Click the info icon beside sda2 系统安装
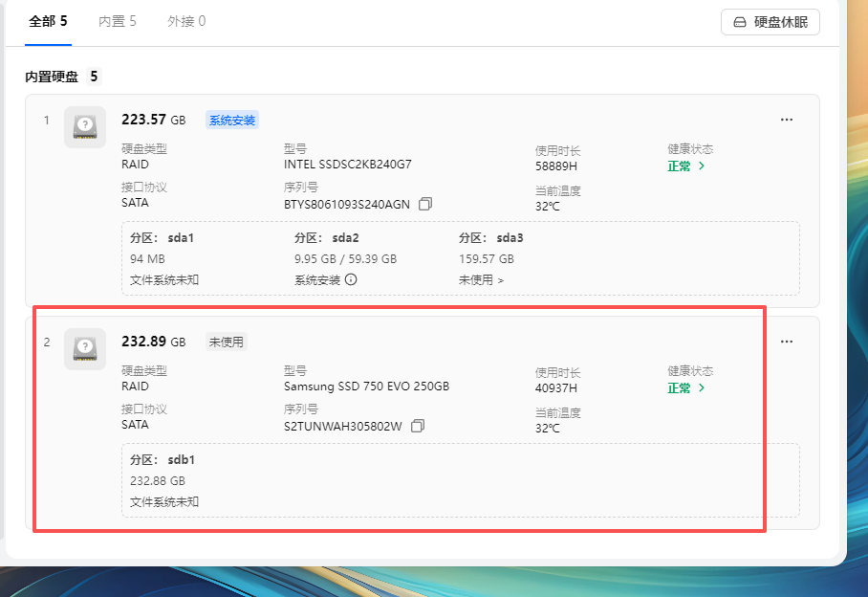The width and height of the screenshot is (868, 597). (x=351, y=280)
